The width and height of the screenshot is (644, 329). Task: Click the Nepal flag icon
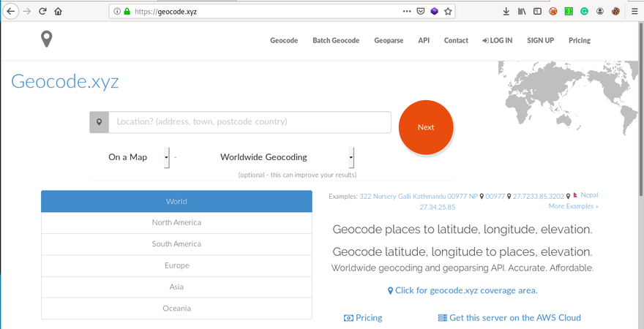click(576, 196)
